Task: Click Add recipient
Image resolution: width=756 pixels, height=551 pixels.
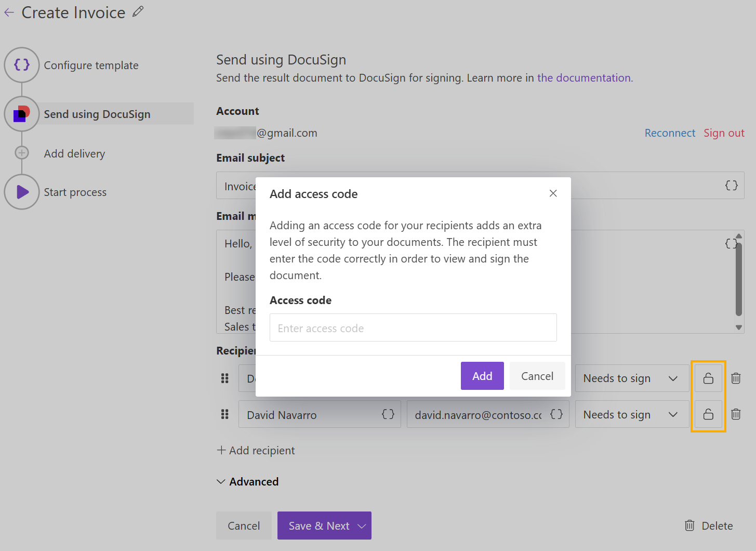Action: pyautogui.click(x=256, y=451)
